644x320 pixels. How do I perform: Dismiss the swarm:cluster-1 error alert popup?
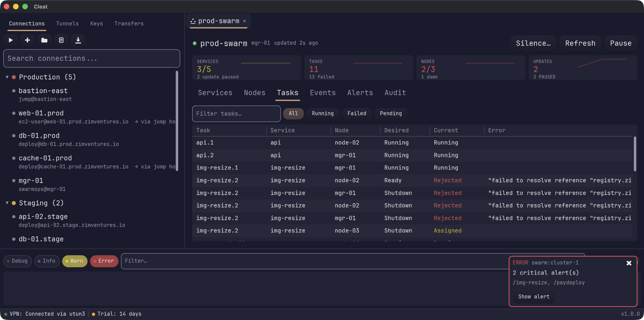(x=629, y=263)
